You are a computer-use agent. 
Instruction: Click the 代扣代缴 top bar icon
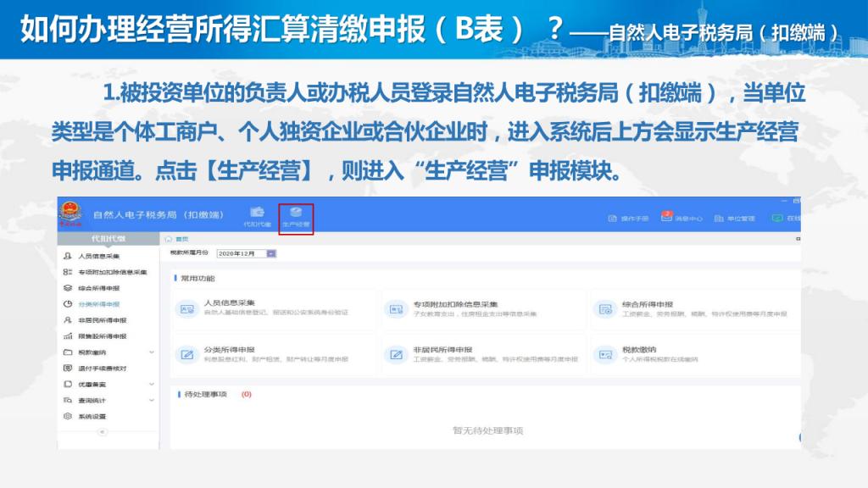[x=257, y=217]
